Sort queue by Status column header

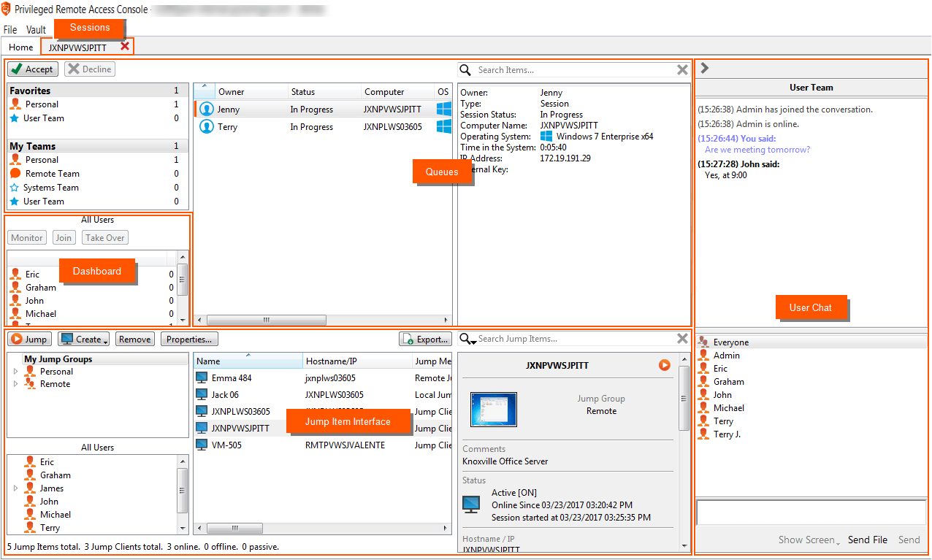pyautogui.click(x=324, y=92)
